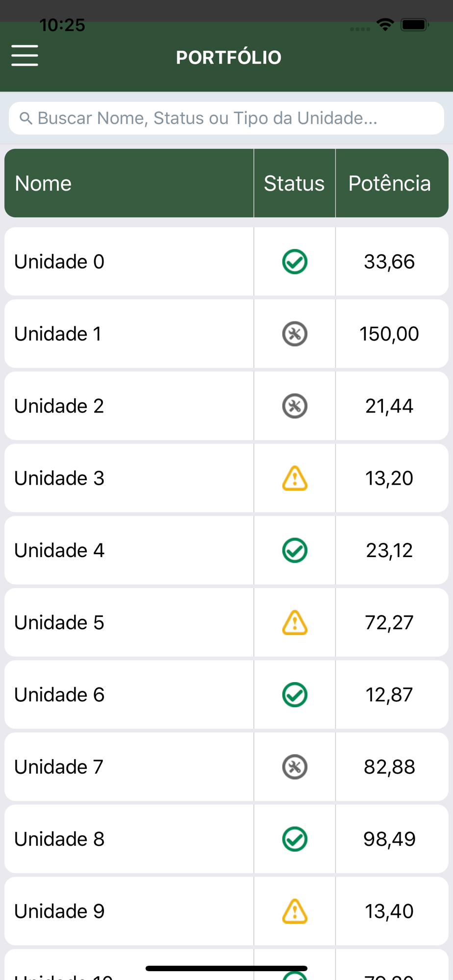The width and height of the screenshot is (453, 980).
Task: Sort by the Potência column header
Action: [x=389, y=183]
